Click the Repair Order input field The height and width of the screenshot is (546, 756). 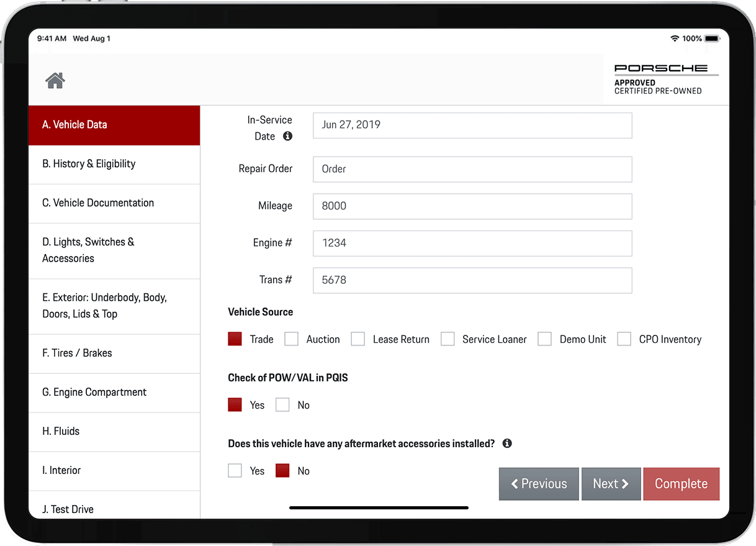tap(472, 169)
